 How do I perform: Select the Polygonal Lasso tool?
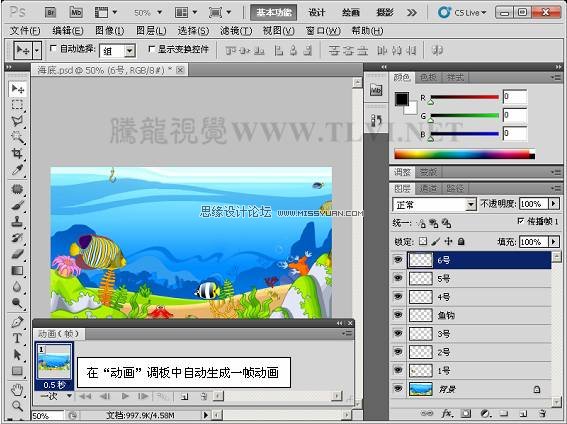click(x=17, y=121)
